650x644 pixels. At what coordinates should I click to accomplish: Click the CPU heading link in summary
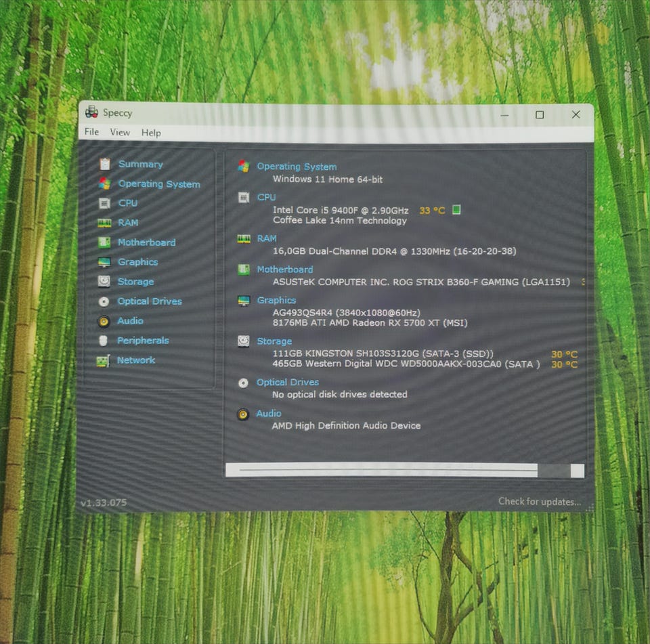click(x=266, y=197)
